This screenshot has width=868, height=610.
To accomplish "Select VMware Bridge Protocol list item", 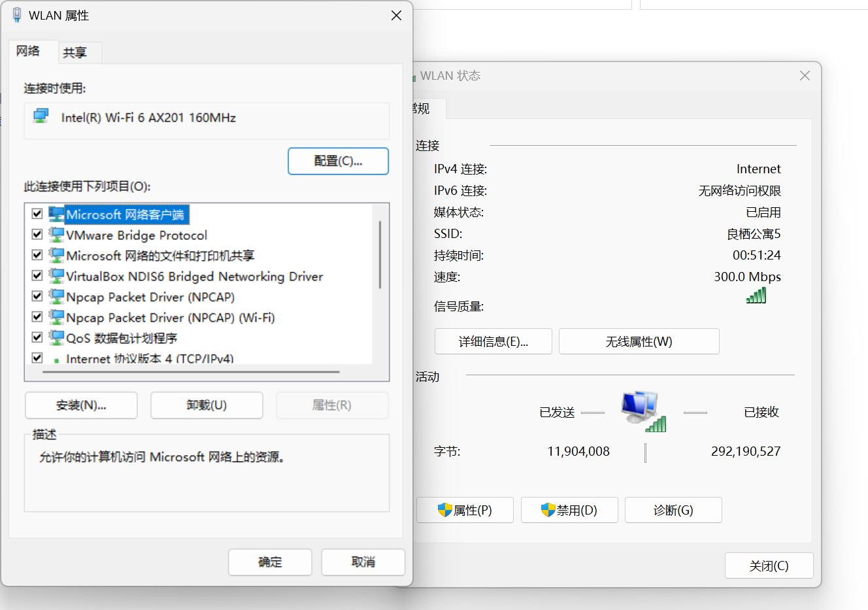I will coord(137,235).
